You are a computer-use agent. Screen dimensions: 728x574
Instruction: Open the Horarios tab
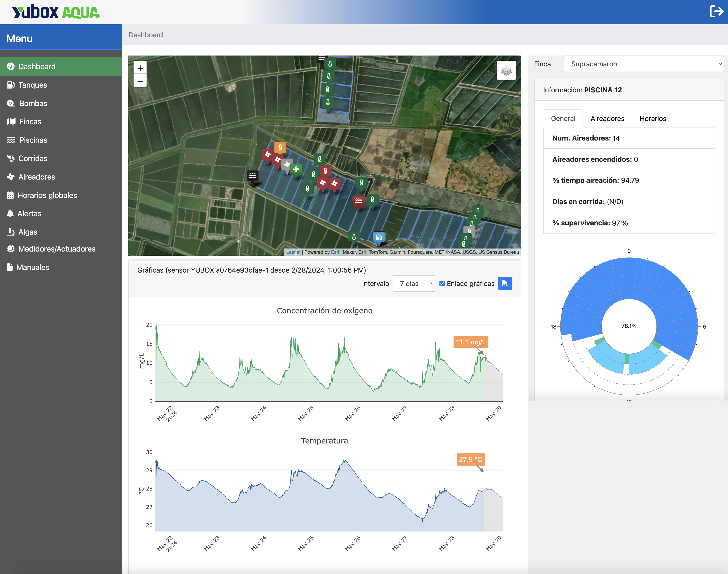[652, 119]
